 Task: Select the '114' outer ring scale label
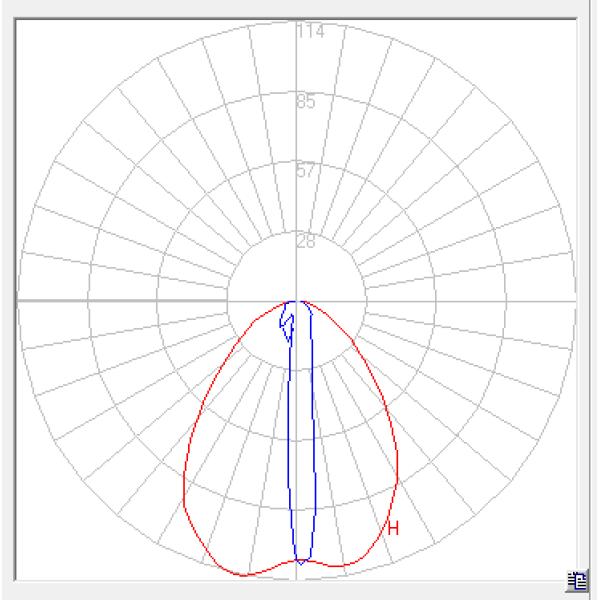point(310,31)
